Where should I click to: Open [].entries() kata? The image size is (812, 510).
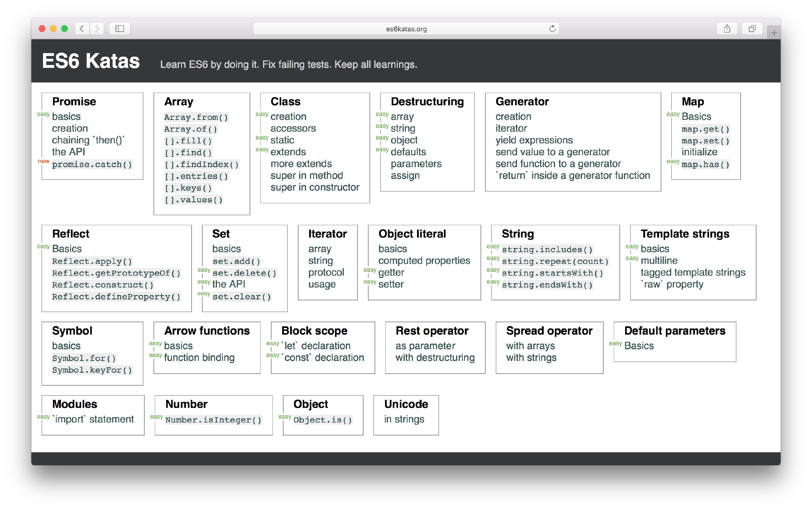[x=196, y=176]
